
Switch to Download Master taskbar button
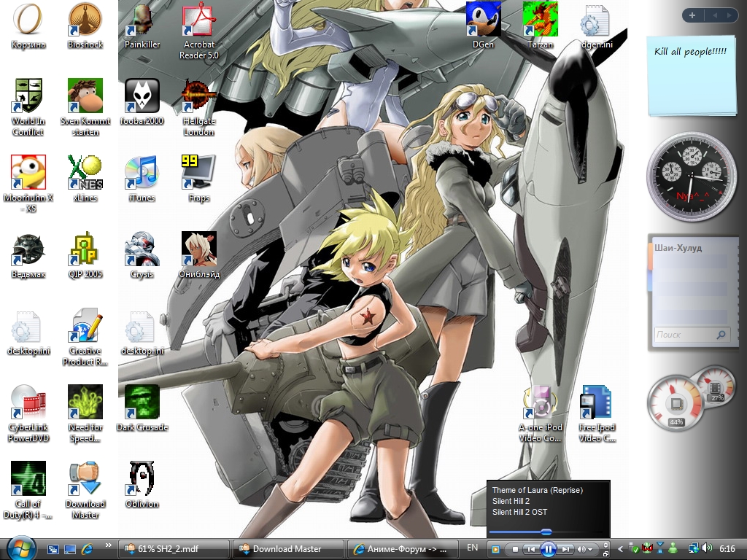click(287, 549)
